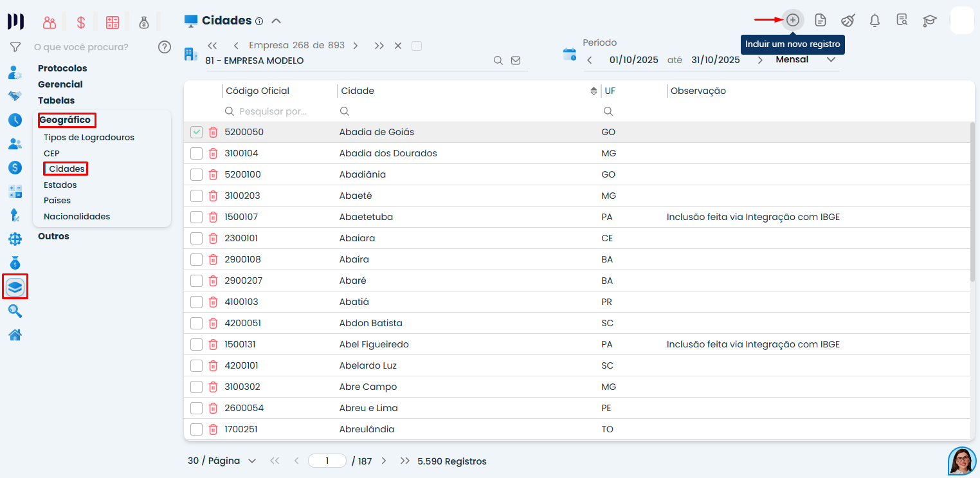Open the period calendar icon
This screenshot has height=478, width=980.
pyautogui.click(x=569, y=54)
